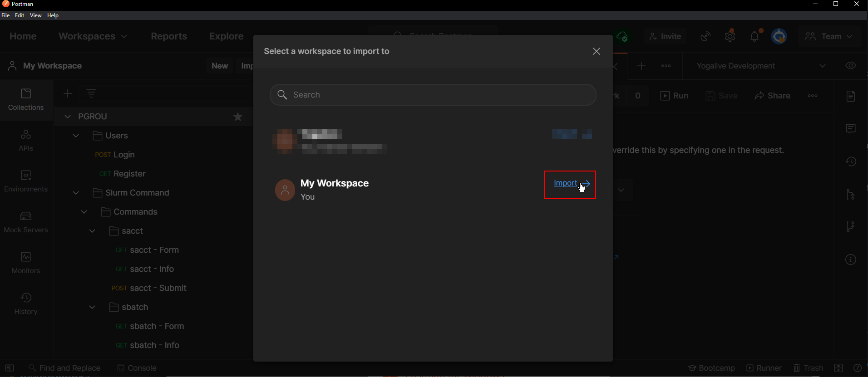
Task: Open the History sidebar section
Action: click(26, 304)
